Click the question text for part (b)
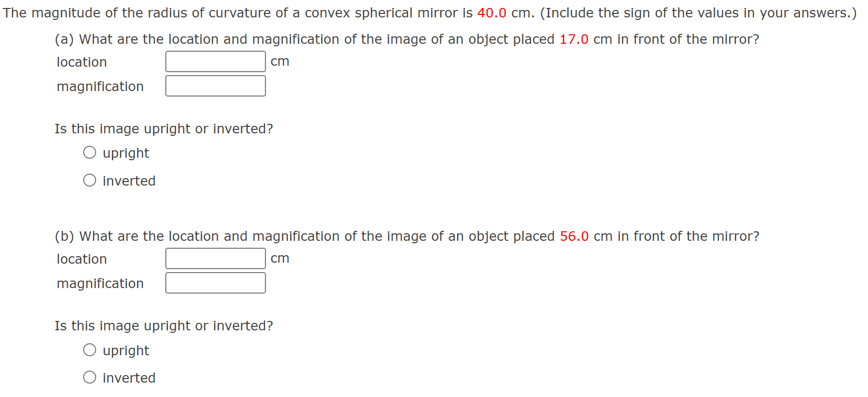This screenshot has height=397, width=868. tap(407, 236)
